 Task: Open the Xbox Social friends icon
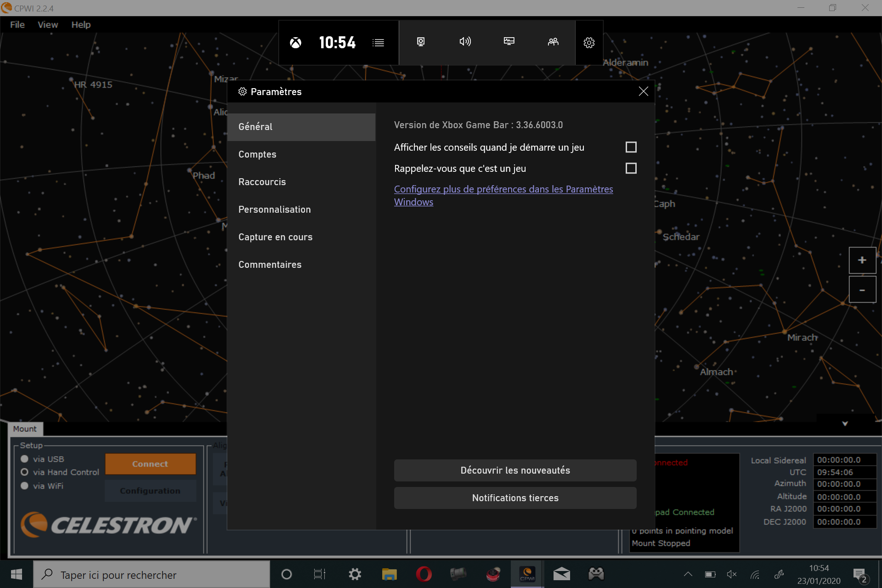tap(553, 42)
